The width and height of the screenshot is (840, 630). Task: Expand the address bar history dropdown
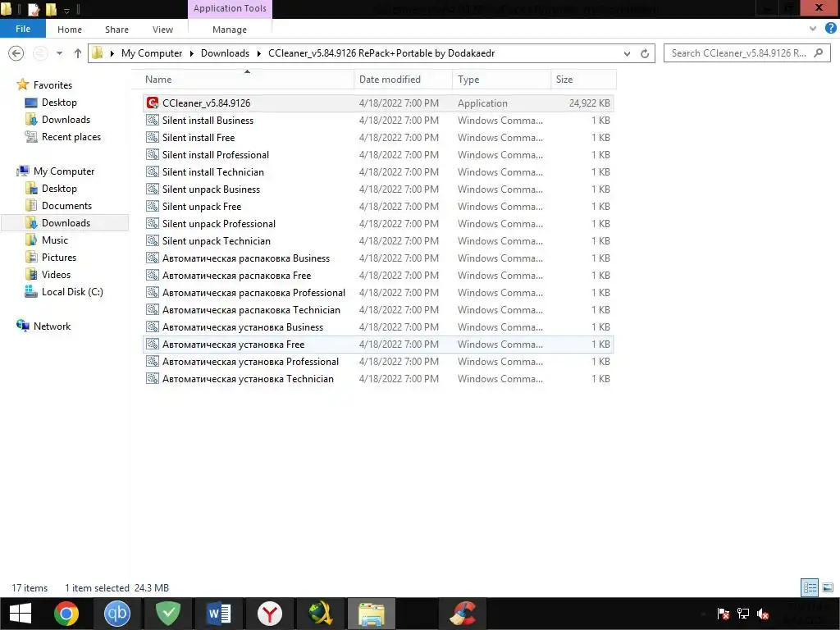click(x=627, y=53)
